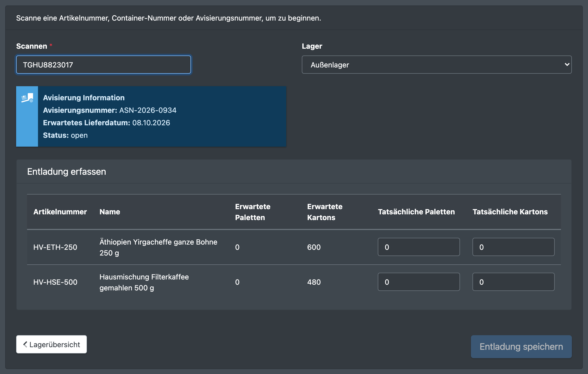Viewport: 588px width, 374px height.
Task: Edit Tatsächliche Kartons for HV-ETH-250
Action: [513, 247]
